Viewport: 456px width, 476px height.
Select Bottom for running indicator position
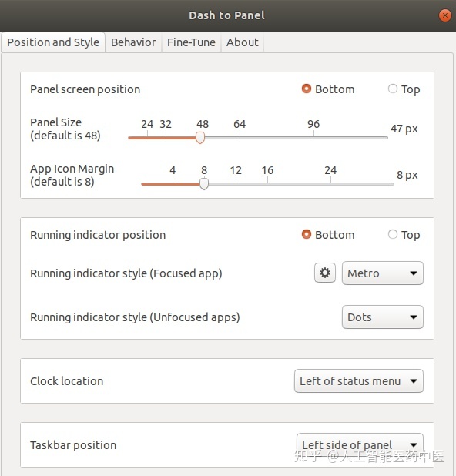coord(328,235)
